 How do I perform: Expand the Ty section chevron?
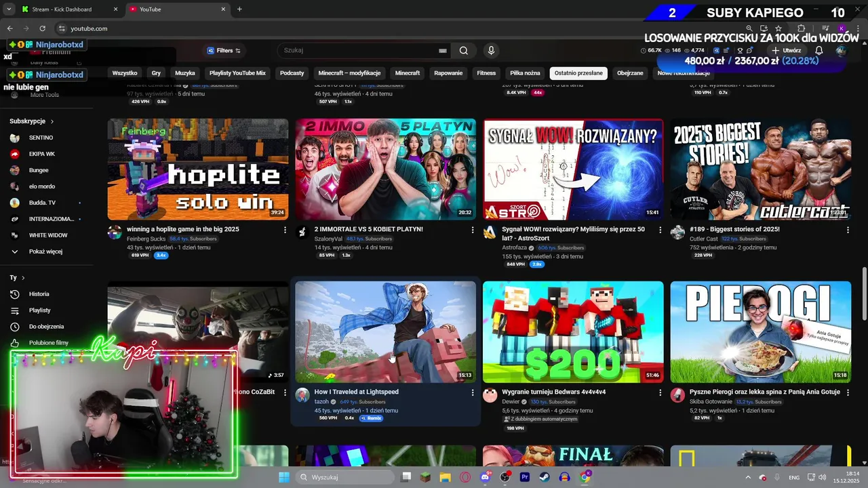(x=23, y=278)
